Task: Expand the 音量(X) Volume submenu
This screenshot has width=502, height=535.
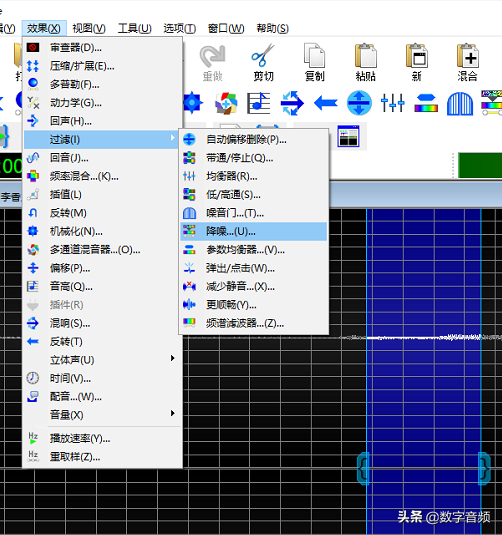Action: [102, 415]
